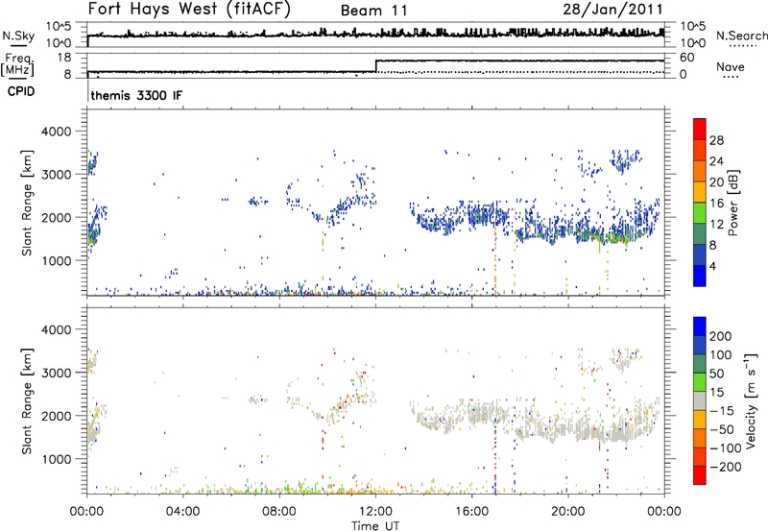Click the "Fort Hays West (fitACF)" plot title
This screenshot has width=768, height=532.
[x=189, y=9]
